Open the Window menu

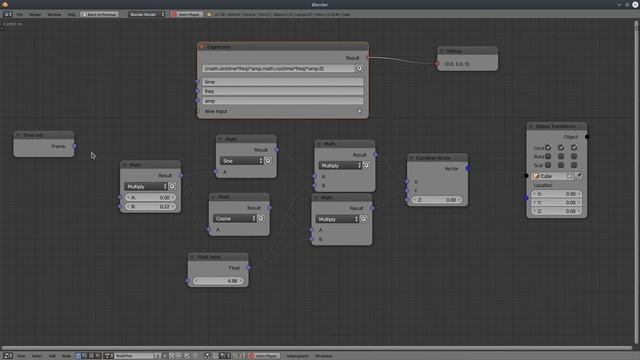click(54, 14)
